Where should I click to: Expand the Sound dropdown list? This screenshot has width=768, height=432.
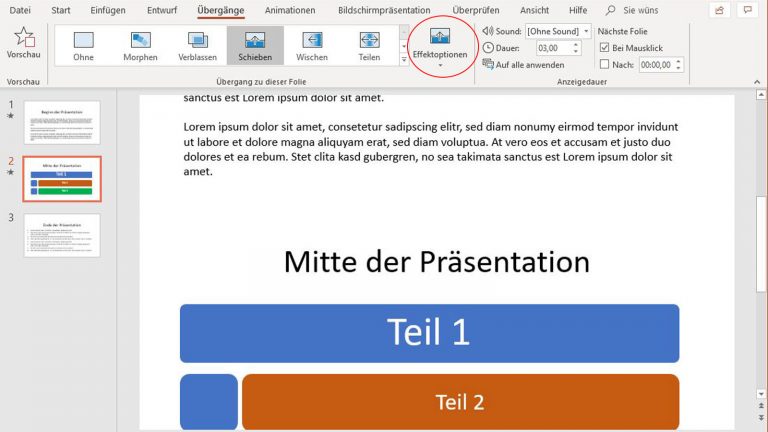click(x=585, y=31)
